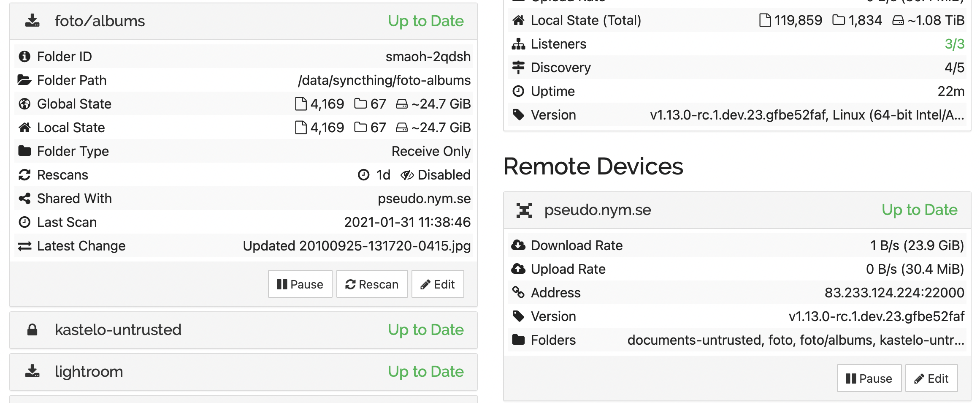Click the path /data/syncthing/foto-albums
Viewport: 980px width, 403px height.
click(384, 80)
